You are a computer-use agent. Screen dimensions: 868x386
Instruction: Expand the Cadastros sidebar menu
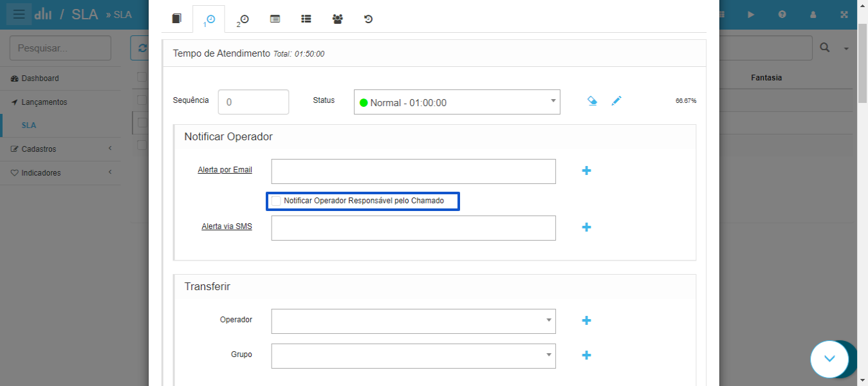pyautogui.click(x=60, y=149)
